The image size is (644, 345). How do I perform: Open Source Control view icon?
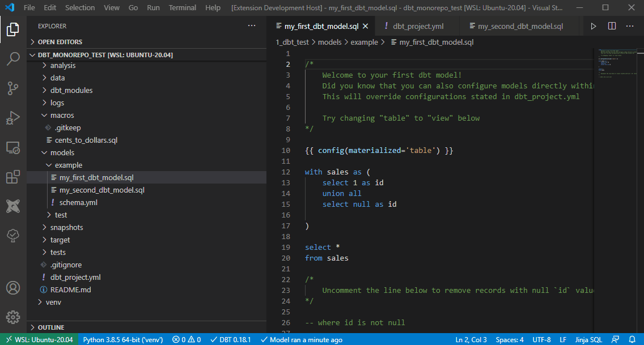tap(12, 88)
